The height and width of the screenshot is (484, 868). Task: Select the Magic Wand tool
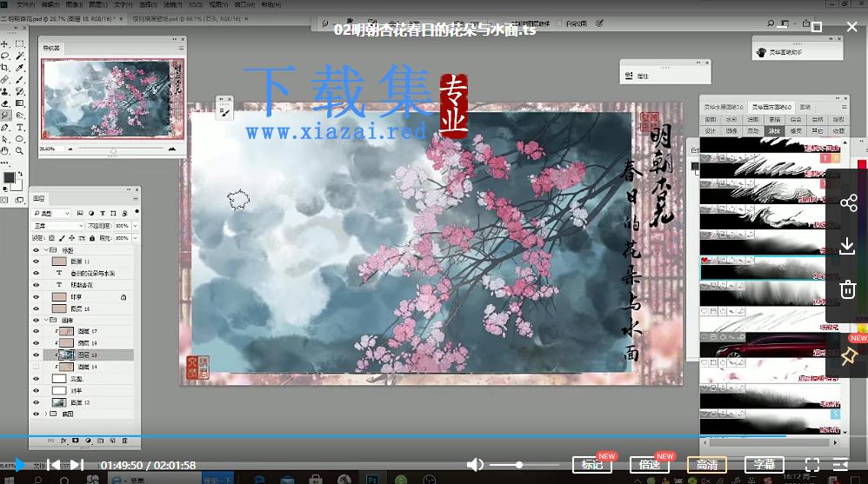(20, 56)
